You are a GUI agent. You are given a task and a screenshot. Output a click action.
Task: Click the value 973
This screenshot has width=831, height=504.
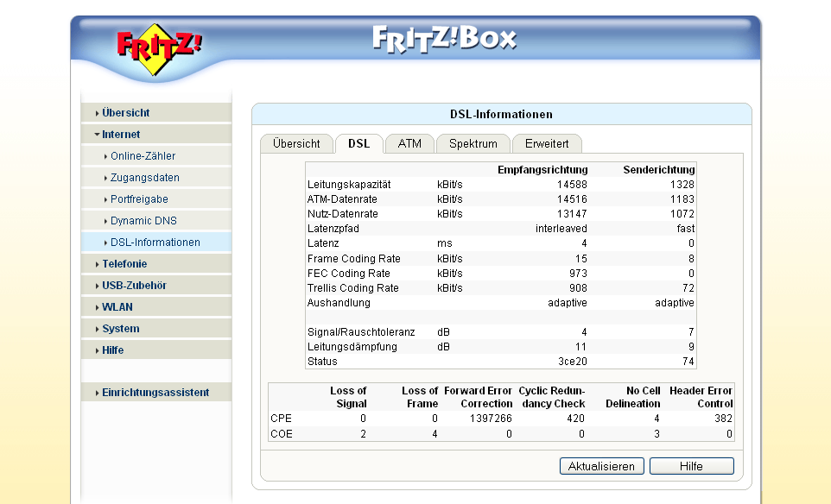pyautogui.click(x=578, y=274)
